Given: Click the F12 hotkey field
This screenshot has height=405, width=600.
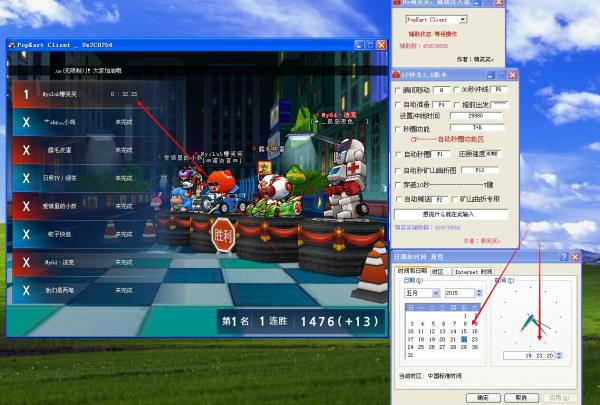Looking at the screenshot, I should pos(480,170).
